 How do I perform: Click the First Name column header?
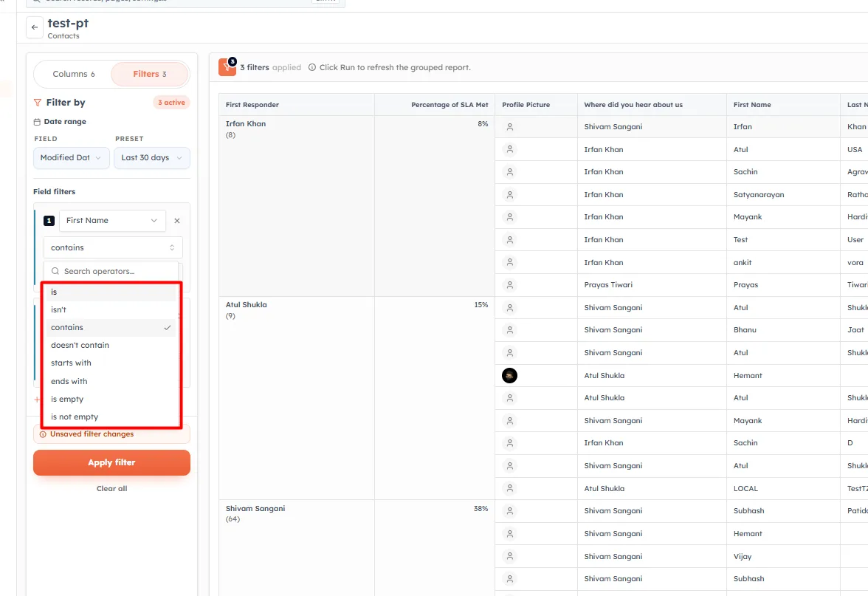pos(783,105)
